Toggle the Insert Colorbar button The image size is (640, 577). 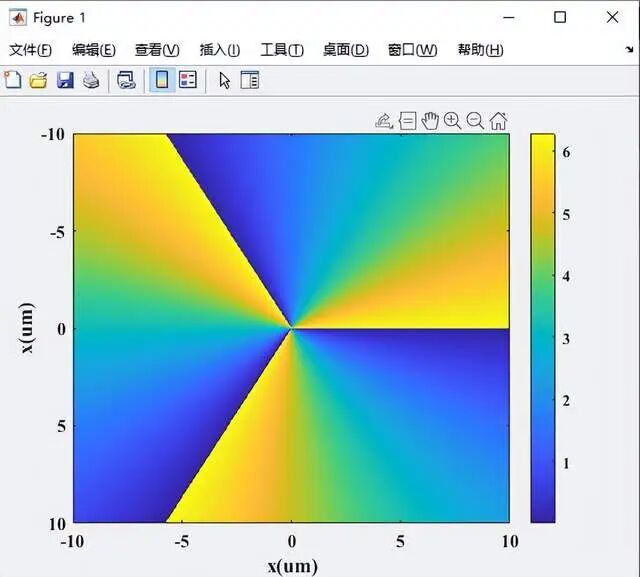161,80
